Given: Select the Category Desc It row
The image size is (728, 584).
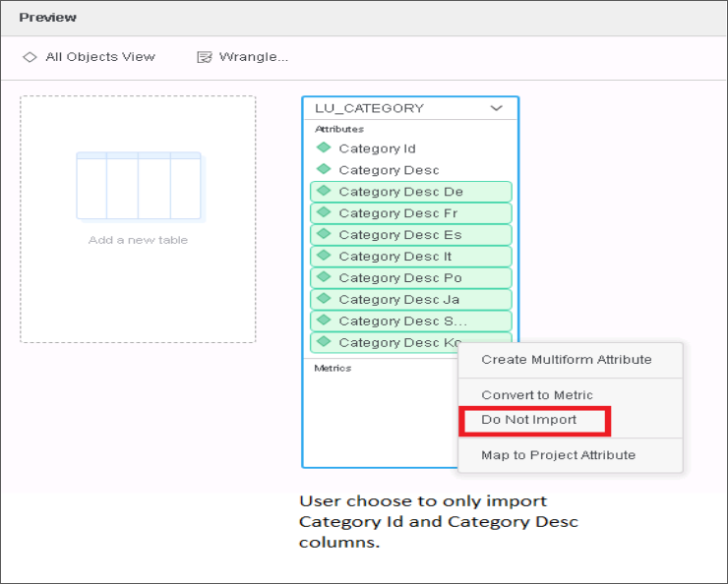Looking at the screenshot, I should [x=411, y=256].
